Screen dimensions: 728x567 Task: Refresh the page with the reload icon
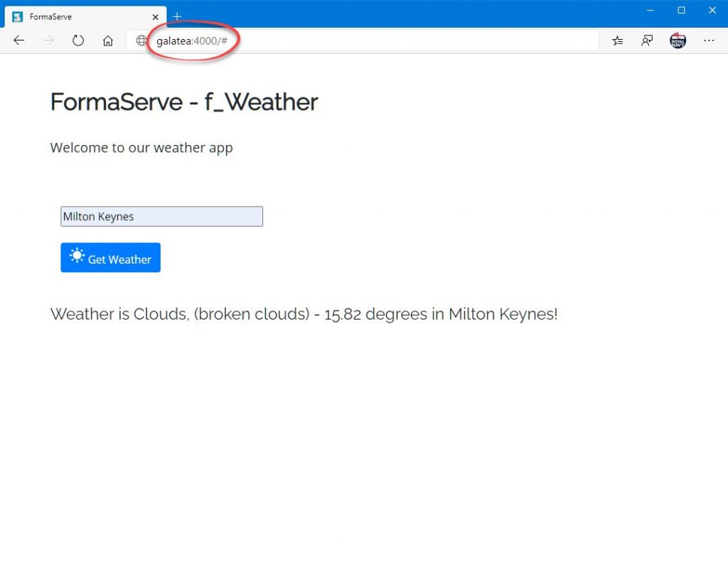(78, 40)
